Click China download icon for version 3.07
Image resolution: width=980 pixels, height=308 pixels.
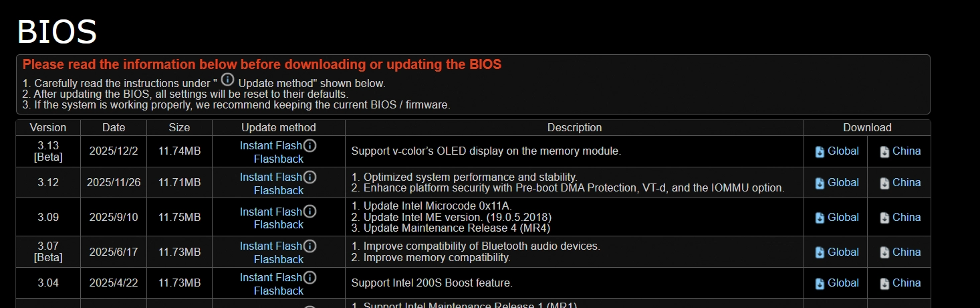884,253
